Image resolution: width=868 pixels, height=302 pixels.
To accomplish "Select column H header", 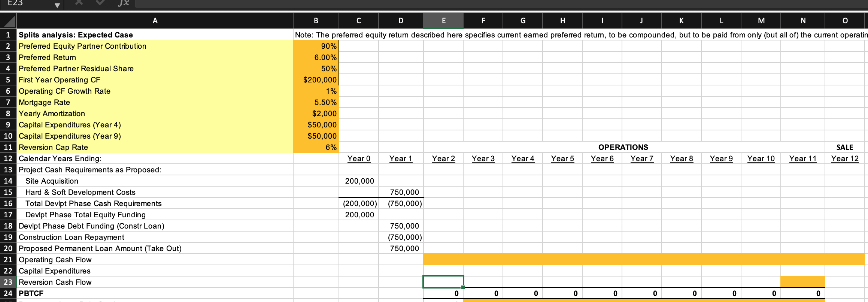I will tap(563, 21).
